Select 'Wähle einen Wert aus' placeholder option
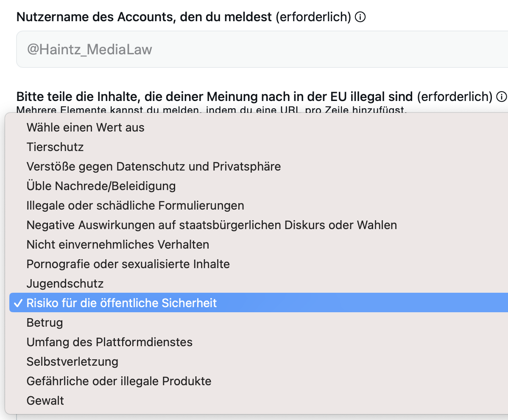The width and height of the screenshot is (508, 420). tap(85, 127)
